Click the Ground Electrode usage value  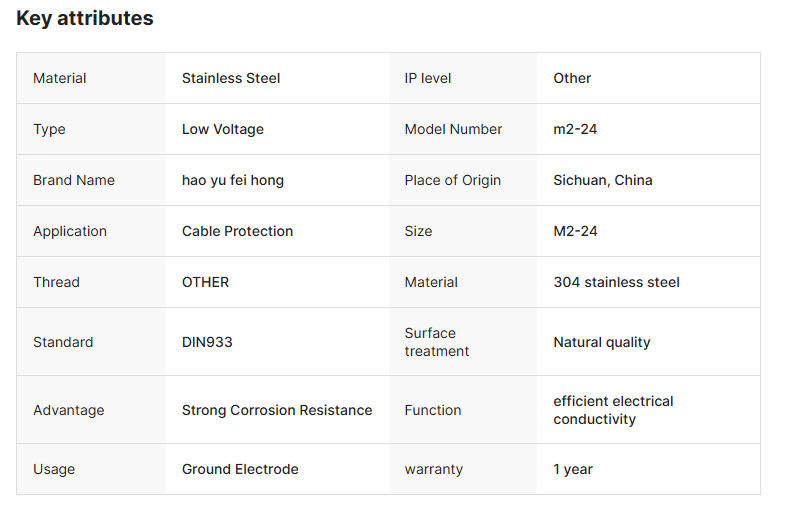pyautogui.click(x=240, y=469)
